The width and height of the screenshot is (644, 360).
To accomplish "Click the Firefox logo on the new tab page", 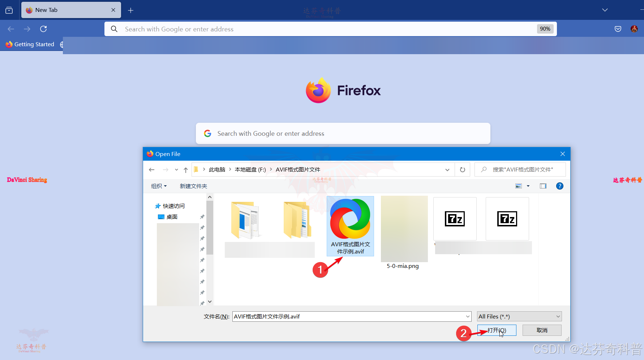I will tap(343, 90).
